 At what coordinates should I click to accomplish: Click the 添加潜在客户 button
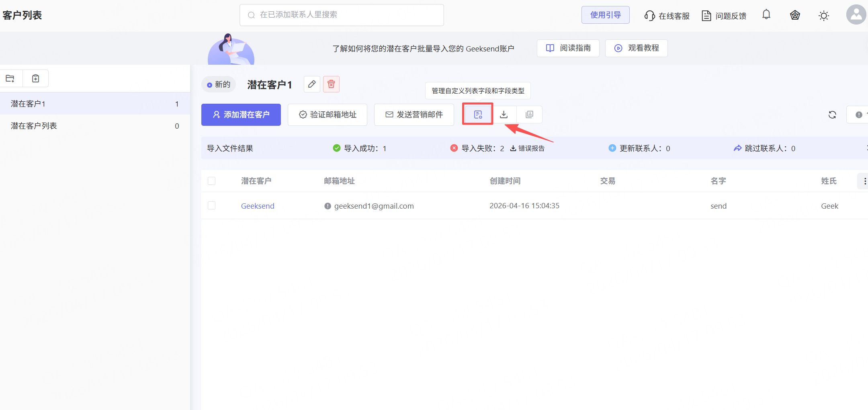[241, 115]
